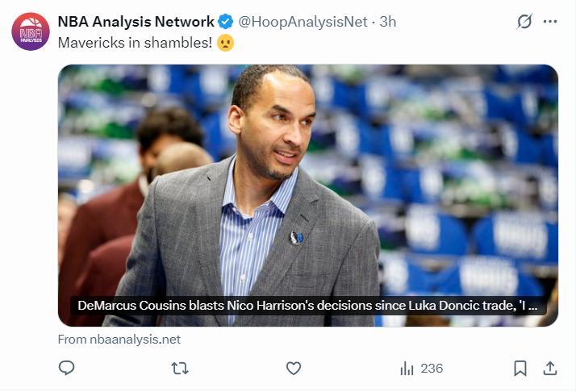Click the blue verified badge
Viewport: 576px width, 392px height.
226,22
